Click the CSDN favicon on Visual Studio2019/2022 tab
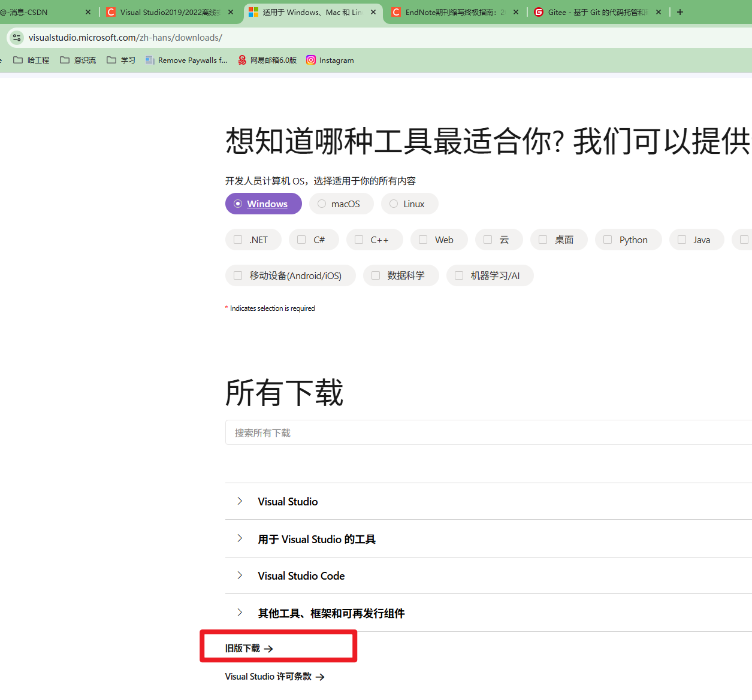752x700 pixels. [111, 12]
